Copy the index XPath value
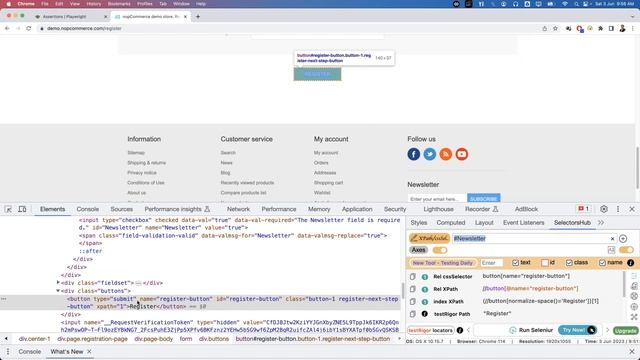The width and height of the screenshot is (640, 360). 413,301
